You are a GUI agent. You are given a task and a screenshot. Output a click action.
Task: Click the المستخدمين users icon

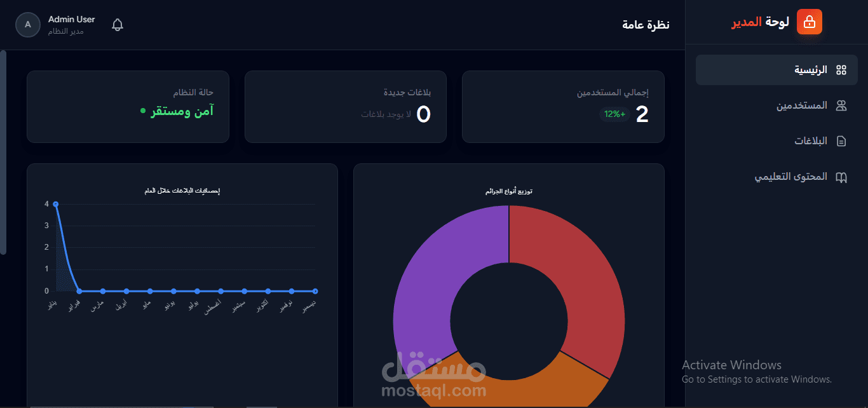(x=841, y=105)
